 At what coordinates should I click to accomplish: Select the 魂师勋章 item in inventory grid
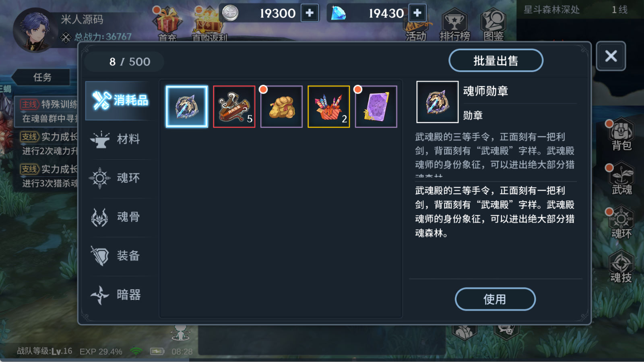[x=187, y=107]
